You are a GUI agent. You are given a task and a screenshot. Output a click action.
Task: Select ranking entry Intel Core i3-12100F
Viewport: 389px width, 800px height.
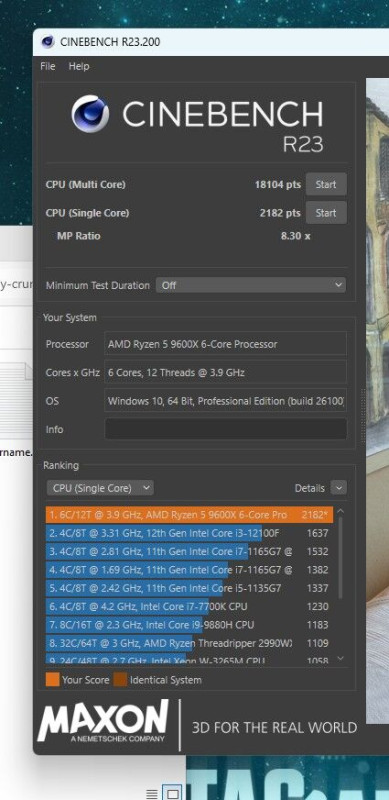[189, 533]
